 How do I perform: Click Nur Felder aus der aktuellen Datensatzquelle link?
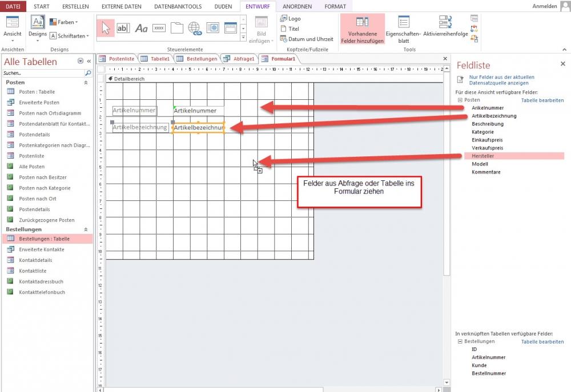(501, 79)
